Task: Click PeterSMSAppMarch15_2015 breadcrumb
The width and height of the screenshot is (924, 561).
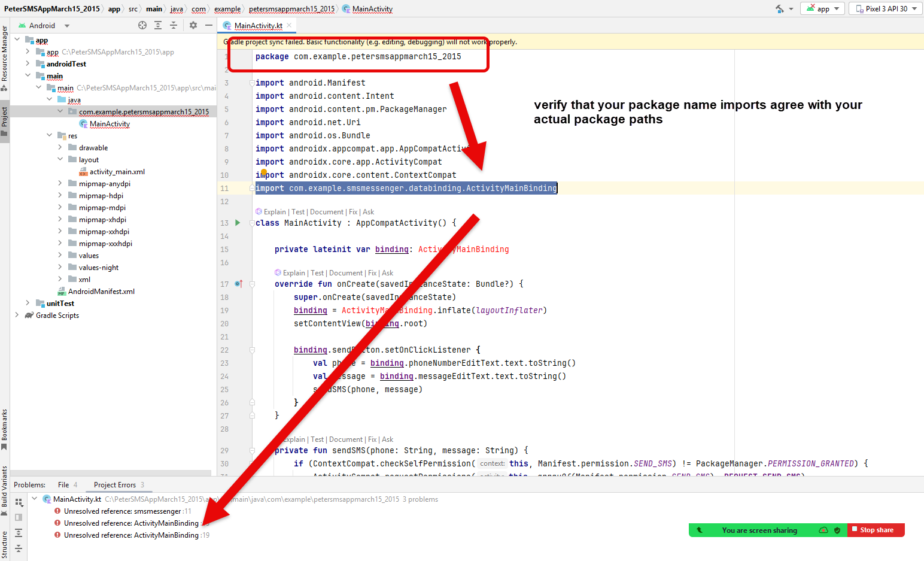Action: point(52,9)
